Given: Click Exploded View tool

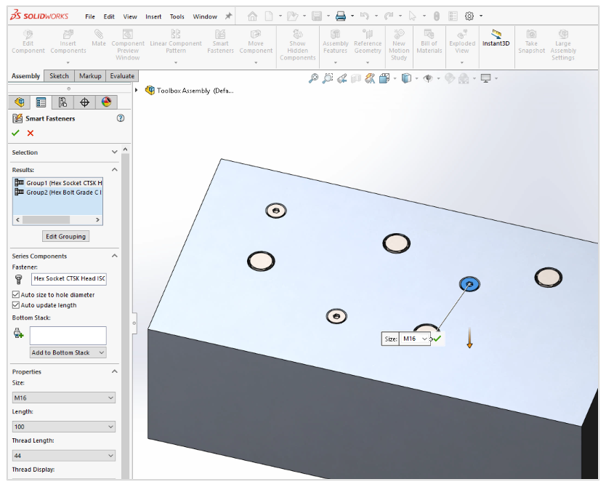Looking at the screenshot, I should tap(462, 42).
